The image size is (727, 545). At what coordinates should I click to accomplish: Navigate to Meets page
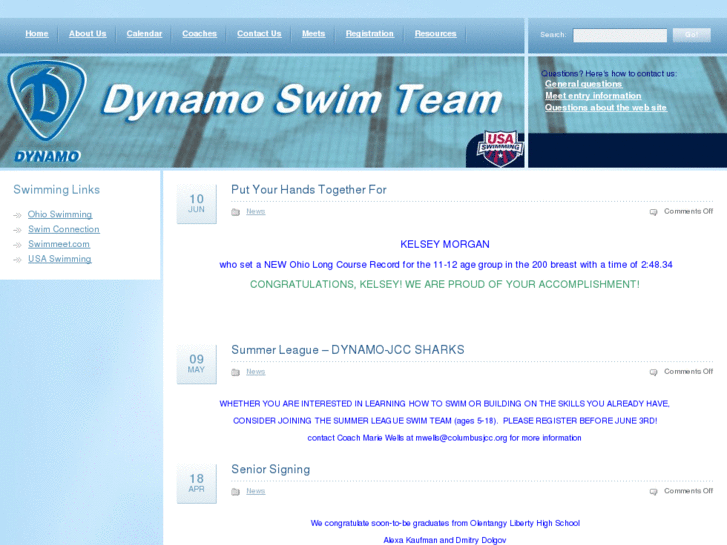coord(313,33)
